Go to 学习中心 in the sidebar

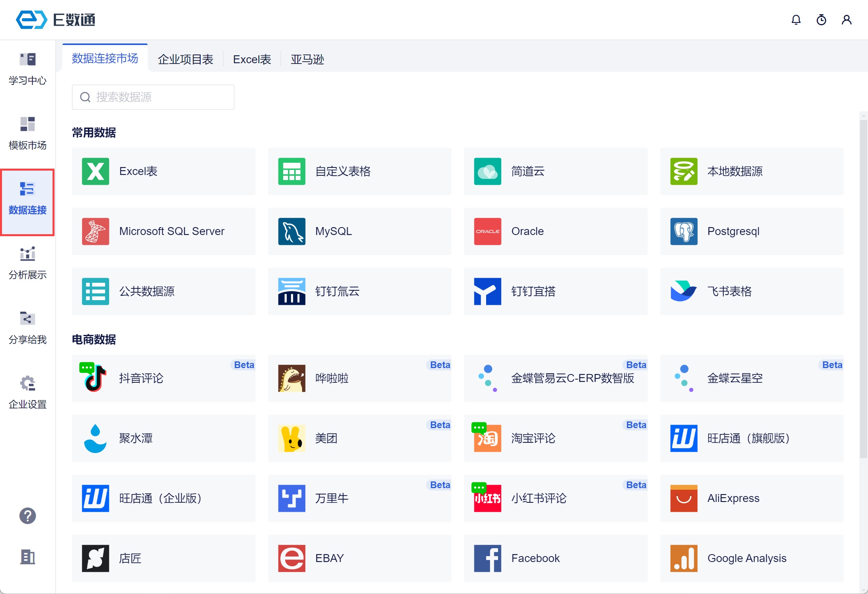click(28, 69)
